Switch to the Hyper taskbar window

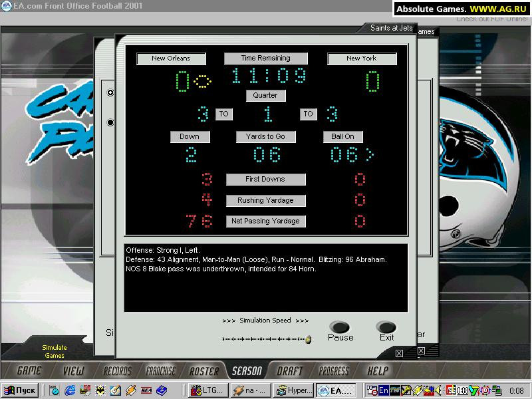tap(293, 390)
